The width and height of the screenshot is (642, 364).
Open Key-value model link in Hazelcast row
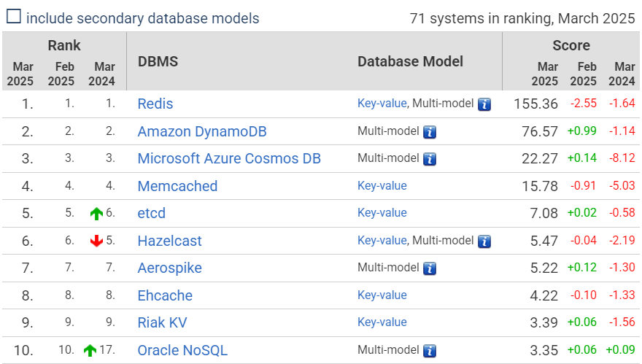click(x=382, y=240)
